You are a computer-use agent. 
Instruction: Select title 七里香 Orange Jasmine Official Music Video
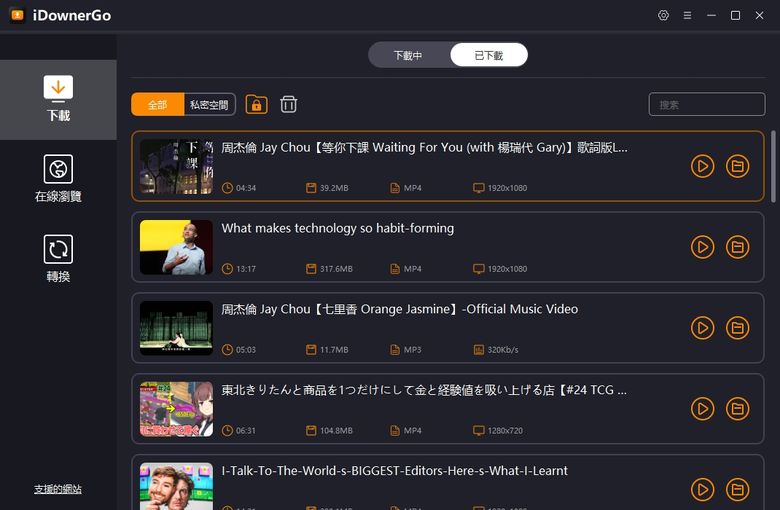click(x=399, y=309)
